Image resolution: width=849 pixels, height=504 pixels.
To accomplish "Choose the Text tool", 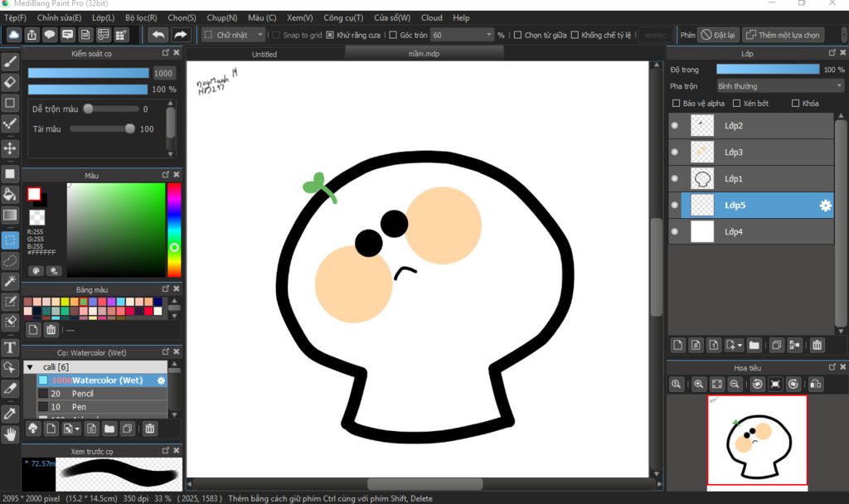I will coord(10,347).
